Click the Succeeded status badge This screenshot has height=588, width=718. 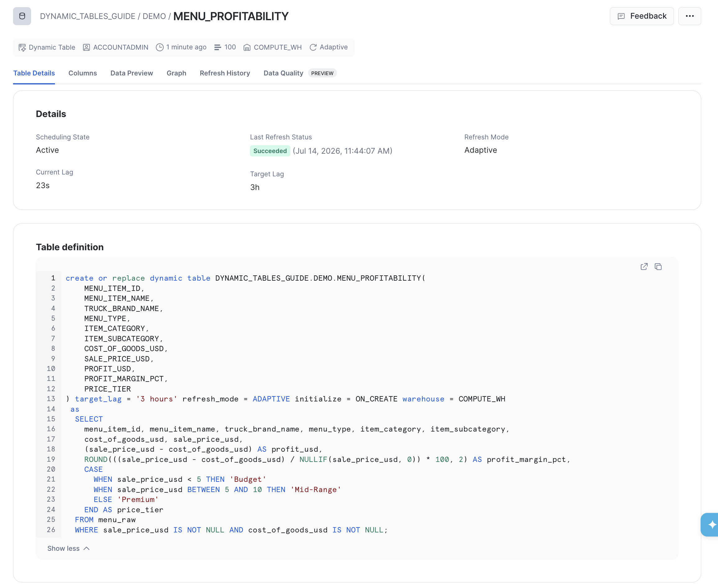(x=270, y=151)
